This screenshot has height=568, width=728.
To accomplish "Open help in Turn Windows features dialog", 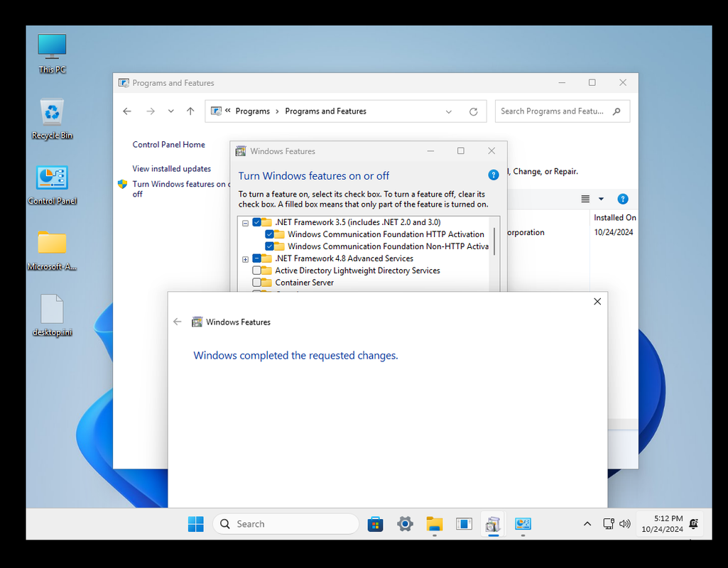I will 494,175.
